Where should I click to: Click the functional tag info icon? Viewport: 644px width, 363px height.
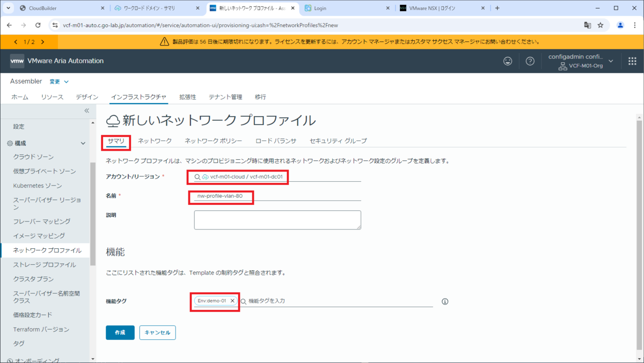445,301
